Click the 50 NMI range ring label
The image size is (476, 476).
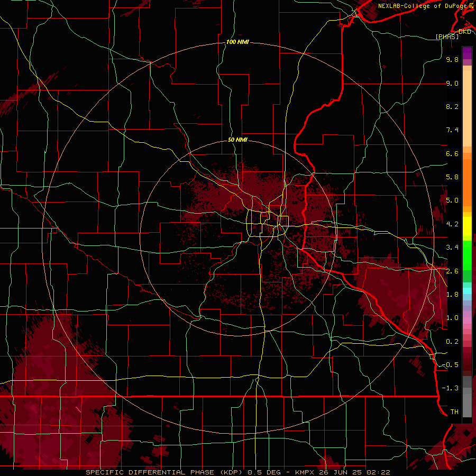tap(237, 140)
